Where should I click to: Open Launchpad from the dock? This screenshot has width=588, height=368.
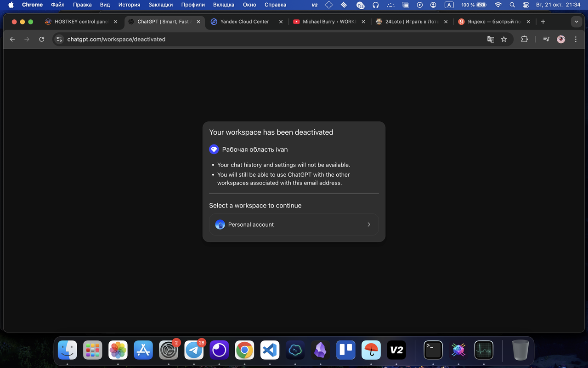(x=93, y=351)
